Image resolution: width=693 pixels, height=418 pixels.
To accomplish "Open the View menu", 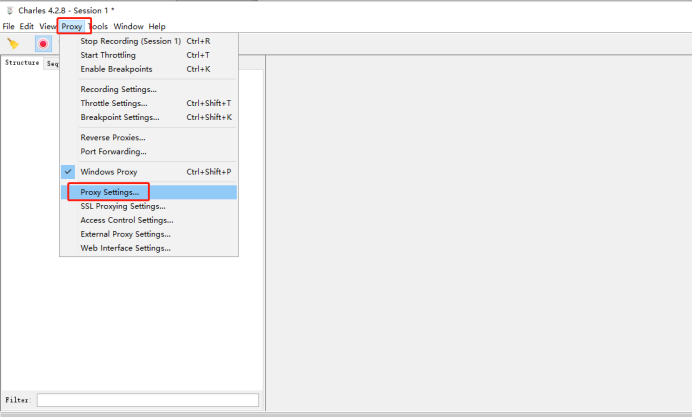I will click(x=47, y=27).
